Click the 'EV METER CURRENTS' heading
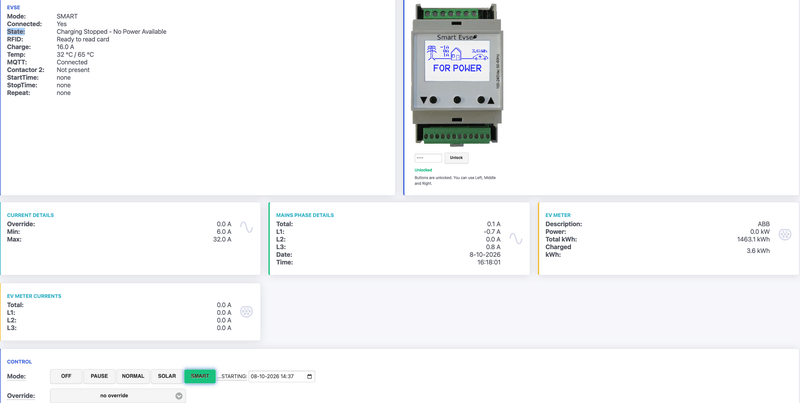 point(34,296)
